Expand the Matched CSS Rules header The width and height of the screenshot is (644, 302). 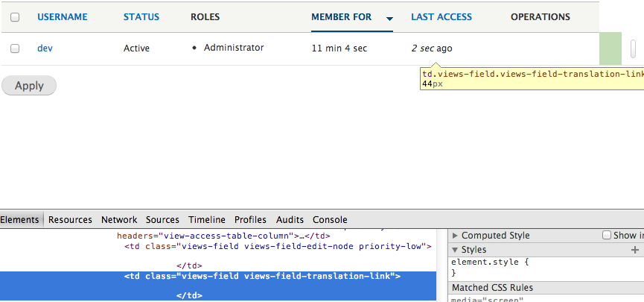(x=492, y=288)
